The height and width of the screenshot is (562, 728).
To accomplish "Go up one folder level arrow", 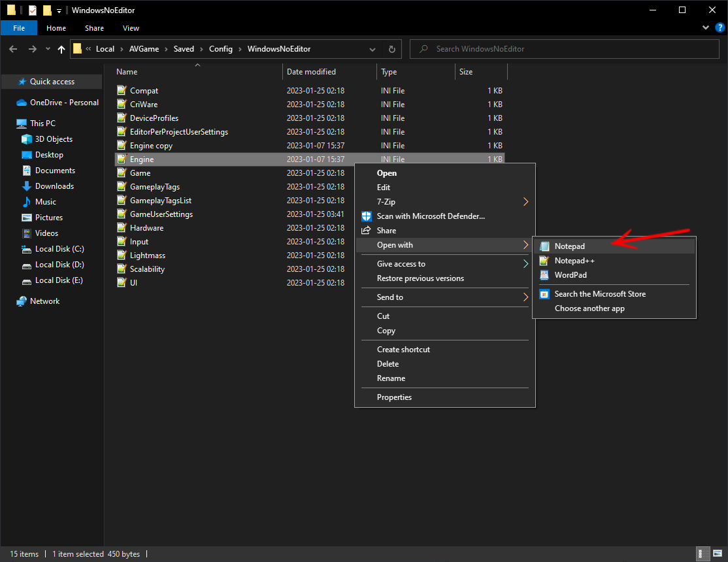I will pyautogui.click(x=61, y=49).
